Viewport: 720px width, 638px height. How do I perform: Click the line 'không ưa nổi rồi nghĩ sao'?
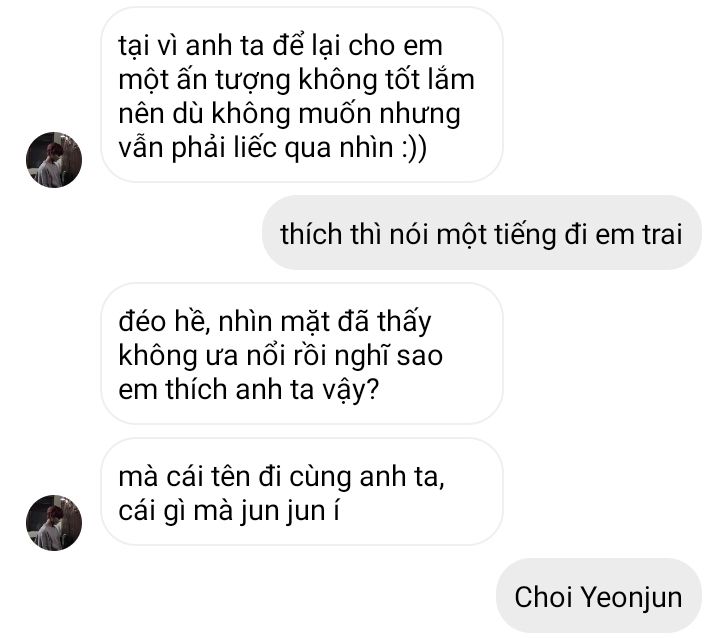(x=281, y=356)
